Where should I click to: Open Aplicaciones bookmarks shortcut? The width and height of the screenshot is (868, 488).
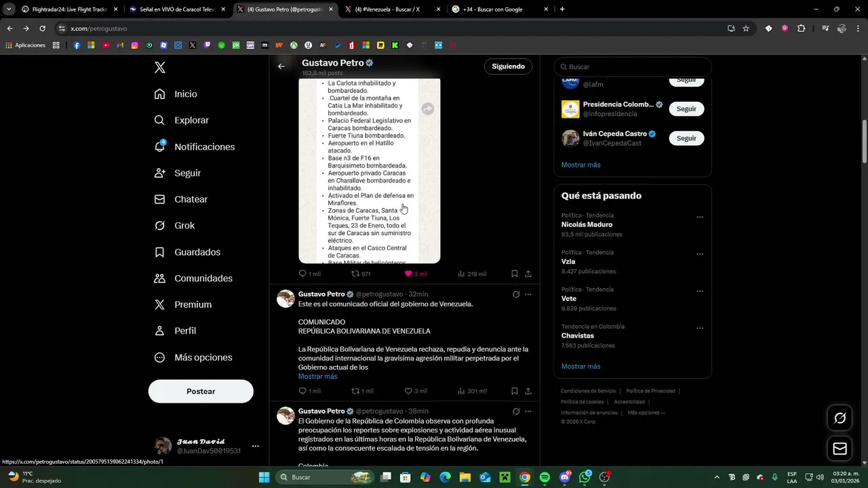point(25,45)
